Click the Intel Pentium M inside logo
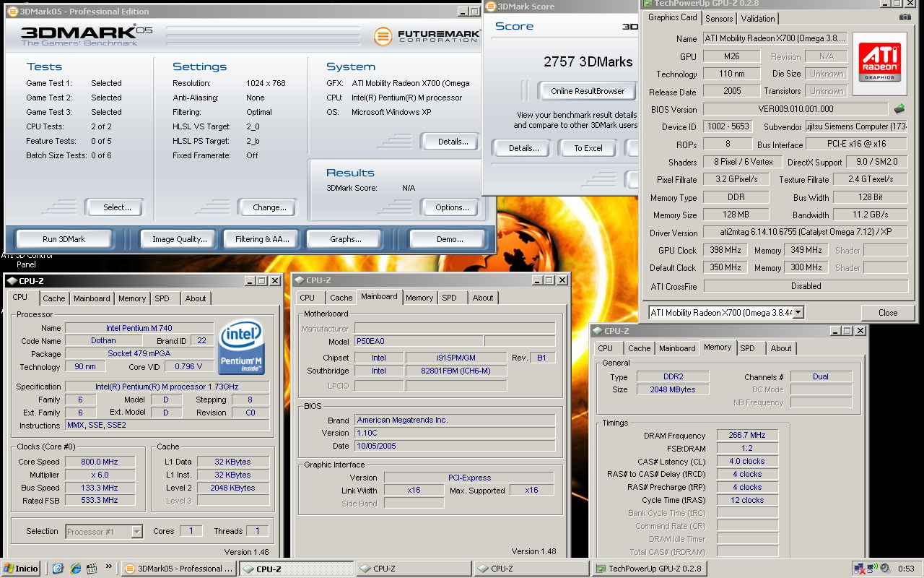 point(242,348)
